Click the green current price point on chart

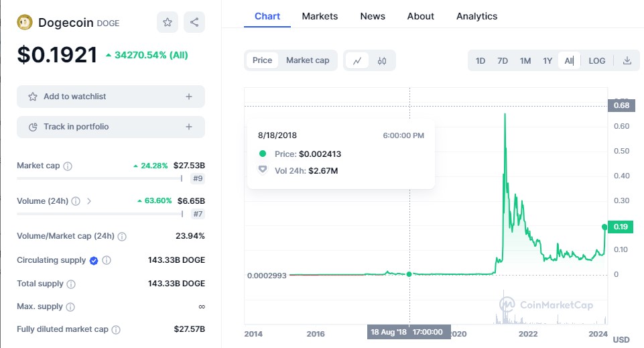tap(606, 227)
